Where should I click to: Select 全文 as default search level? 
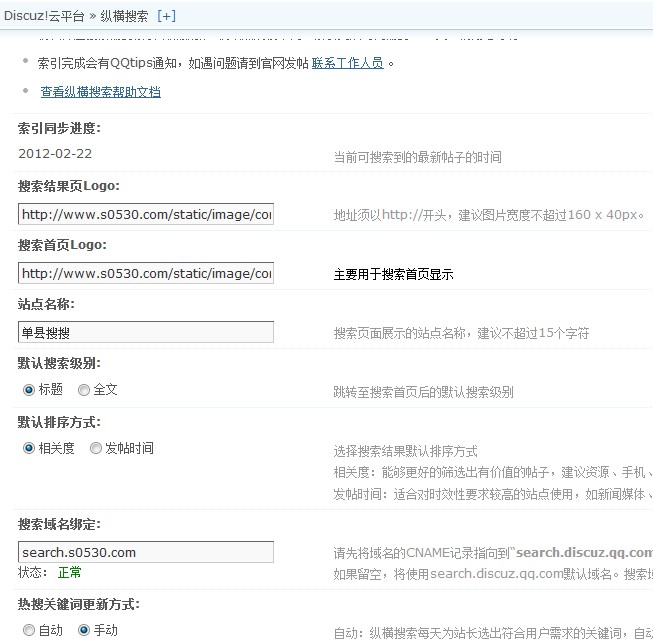pyautogui.click(x=84, y=390)
